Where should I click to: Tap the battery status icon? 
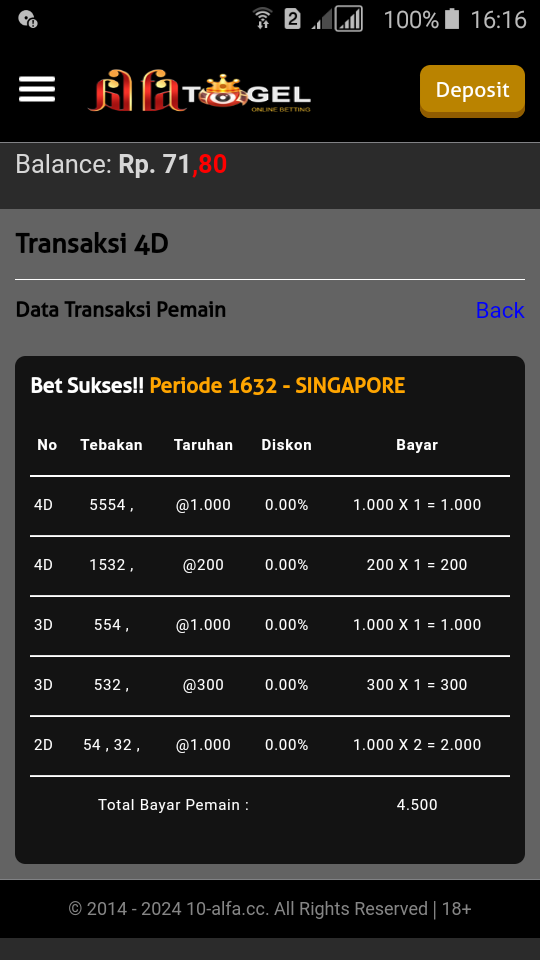coord(452,19)
